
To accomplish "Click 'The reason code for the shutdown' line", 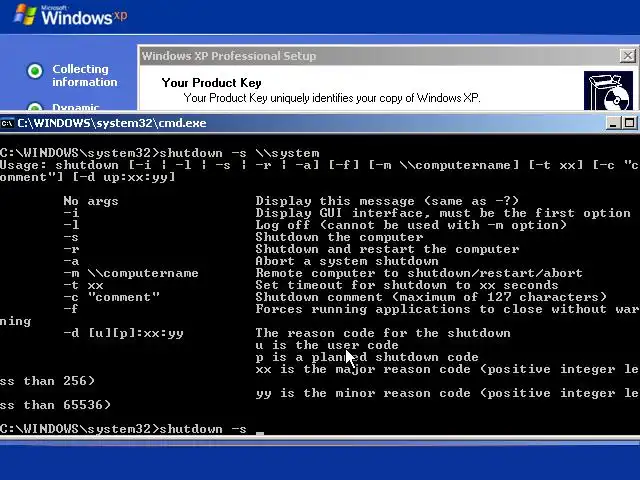I will 383,333.
